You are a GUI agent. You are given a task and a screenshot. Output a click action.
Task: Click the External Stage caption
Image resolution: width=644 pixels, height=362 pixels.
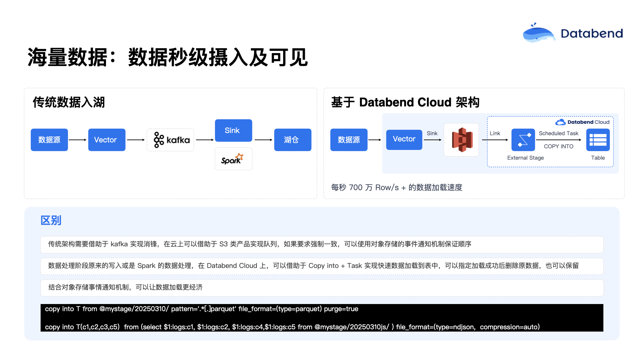[x=525, y=158]
